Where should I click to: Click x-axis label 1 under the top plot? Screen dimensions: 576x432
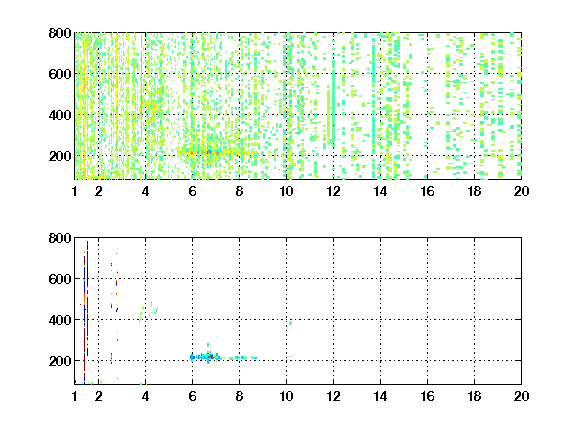pos(75,191)
